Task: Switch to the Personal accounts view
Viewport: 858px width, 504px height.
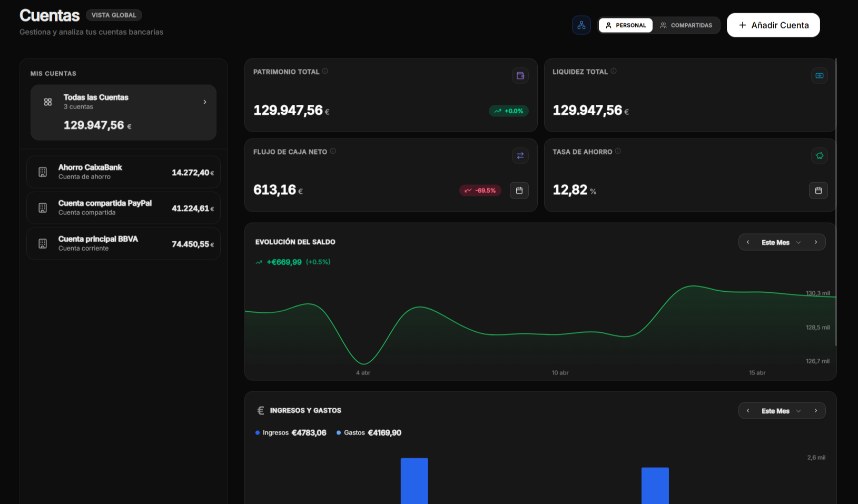Action: [x=626, y=25]
